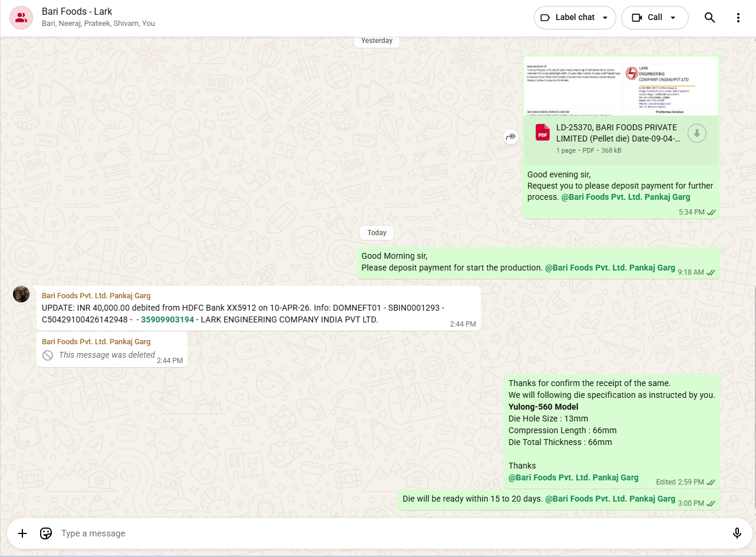The height and width of the screenshot is (557, 756).
Task: Click account number 35909903194 link
Action: (x=167, y=319)
